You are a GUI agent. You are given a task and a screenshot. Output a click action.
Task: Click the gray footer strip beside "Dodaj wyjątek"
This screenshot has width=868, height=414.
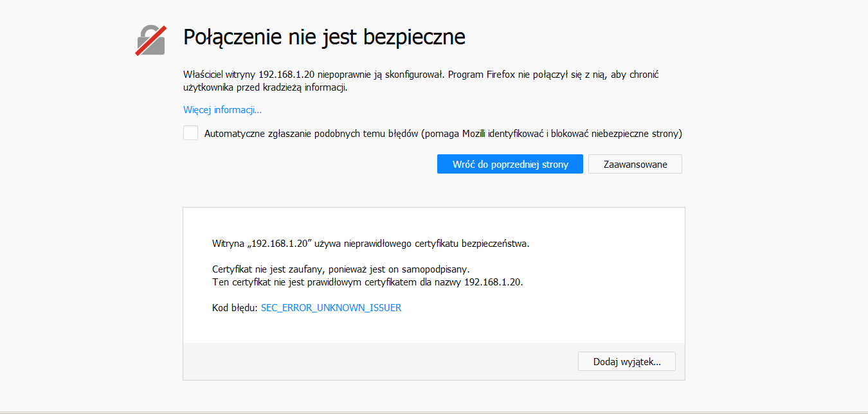coord(379,361)
